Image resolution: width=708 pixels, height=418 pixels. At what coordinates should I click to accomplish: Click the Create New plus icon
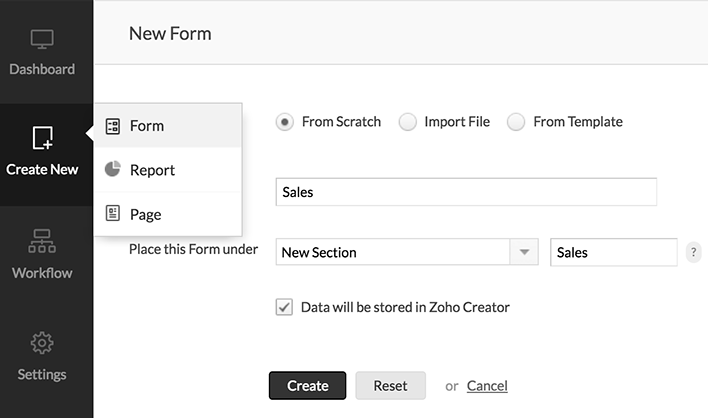point(42,138)
